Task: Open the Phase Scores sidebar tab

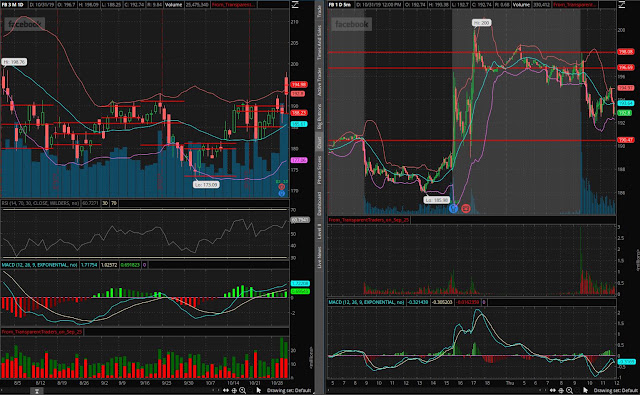Action: pos(319,169)
